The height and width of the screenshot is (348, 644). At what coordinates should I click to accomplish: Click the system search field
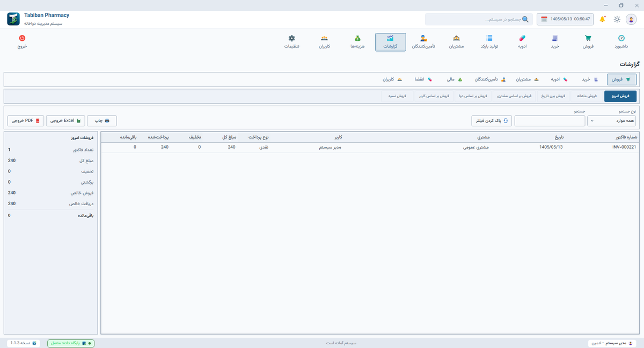click(479, 19)
